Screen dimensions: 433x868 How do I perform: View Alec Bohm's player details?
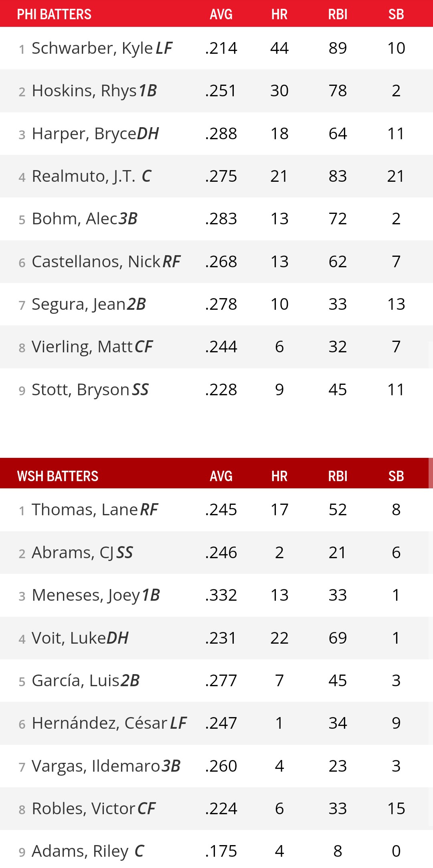(74, 219)
